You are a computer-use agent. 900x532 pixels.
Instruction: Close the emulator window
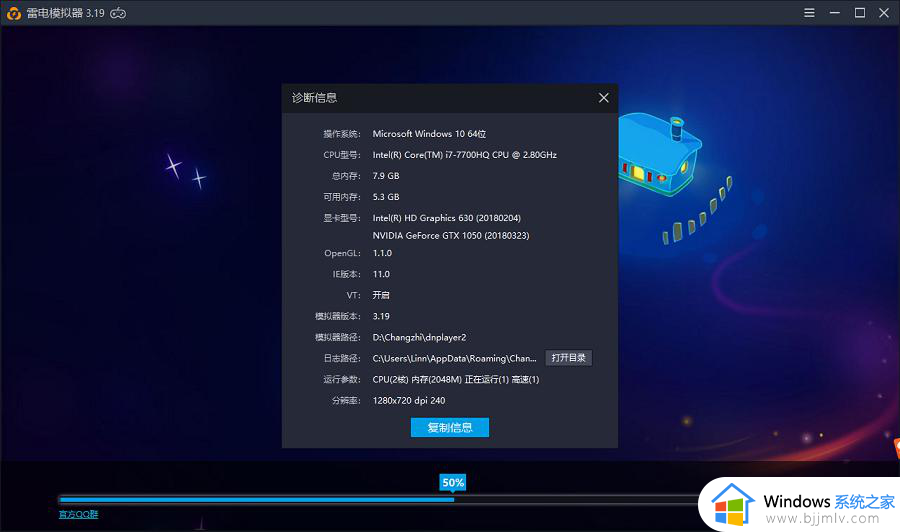pos(884,13)
